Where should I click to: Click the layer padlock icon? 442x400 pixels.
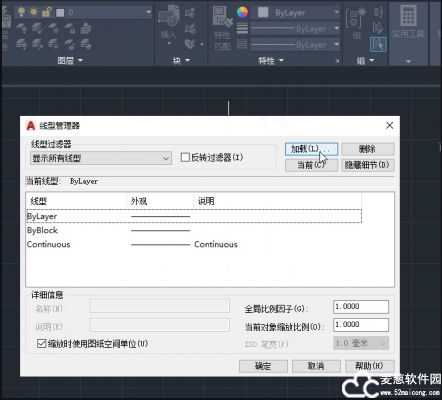pyautogui.click(x=46, y=12)
